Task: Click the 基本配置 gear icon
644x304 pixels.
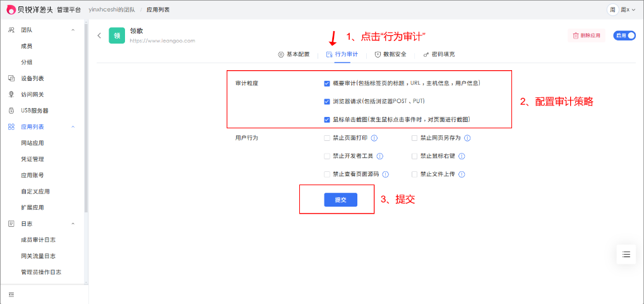Action: point(281,54)
